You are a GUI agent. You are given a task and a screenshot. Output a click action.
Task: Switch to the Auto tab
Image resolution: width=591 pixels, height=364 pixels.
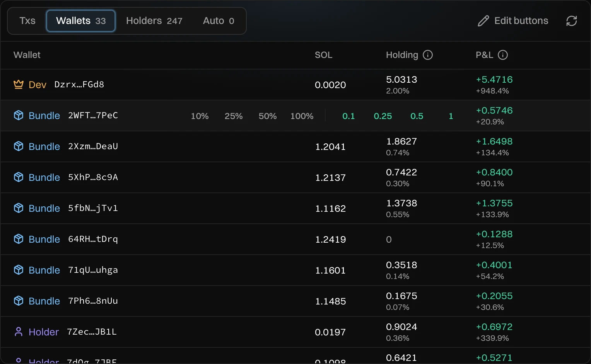click(x=219, y=21)
